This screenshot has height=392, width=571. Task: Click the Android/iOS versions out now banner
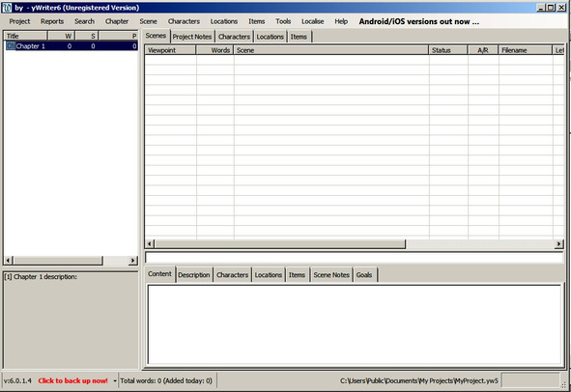pos(418,21)
